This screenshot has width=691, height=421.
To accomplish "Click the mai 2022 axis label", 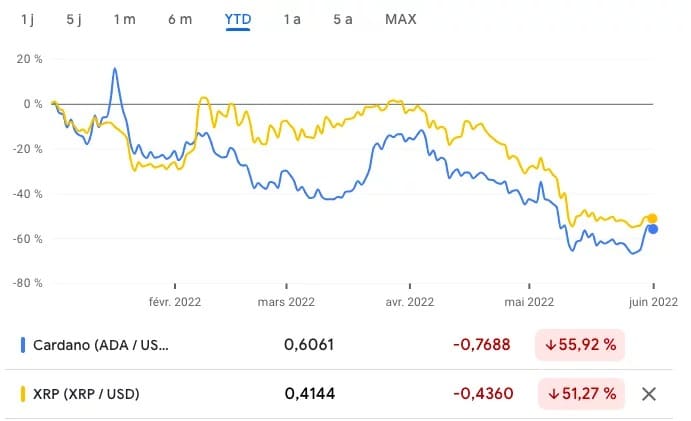I will (x=529, y=300).
